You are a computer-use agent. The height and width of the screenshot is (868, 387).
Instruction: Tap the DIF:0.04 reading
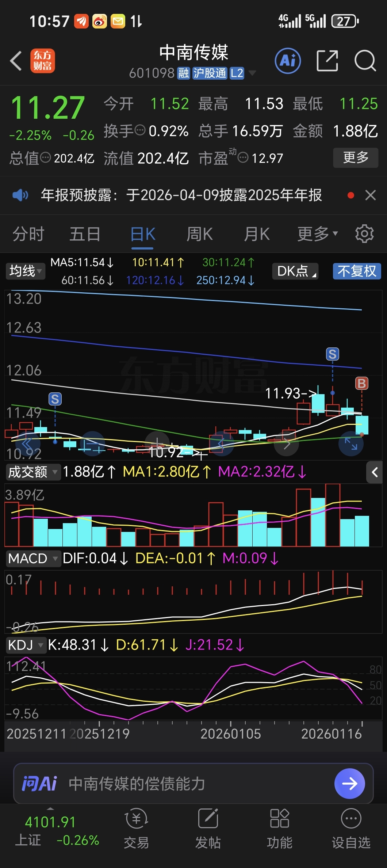click(96, 559)
